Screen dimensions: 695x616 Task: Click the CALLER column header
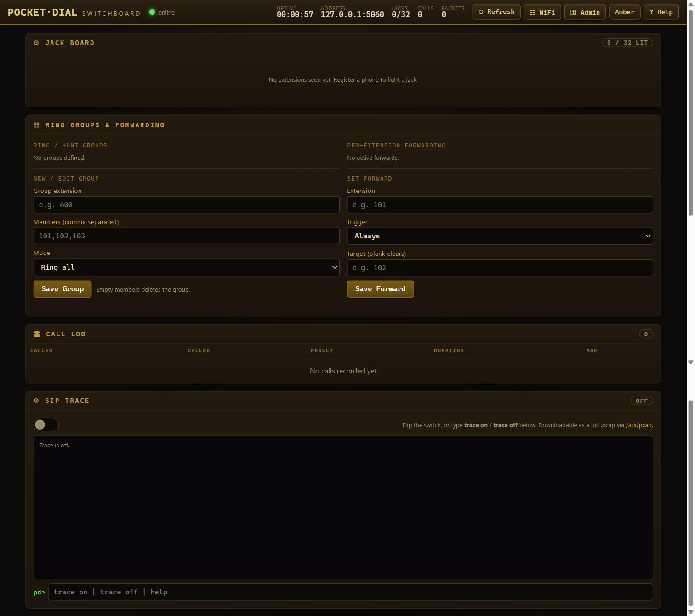41,350
